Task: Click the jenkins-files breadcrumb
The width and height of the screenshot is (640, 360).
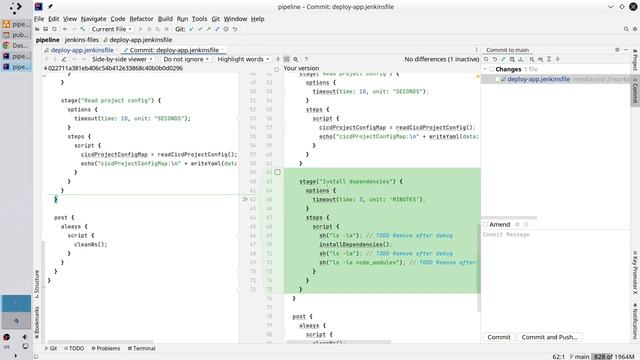Action: coord(82,40)
